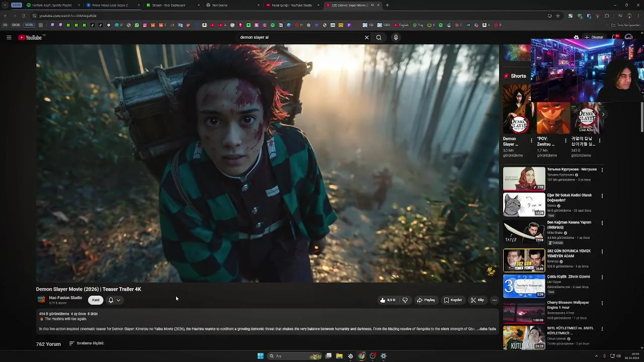
Task: Open options for the Korean-titled short
Action: [x=599, y=141]
